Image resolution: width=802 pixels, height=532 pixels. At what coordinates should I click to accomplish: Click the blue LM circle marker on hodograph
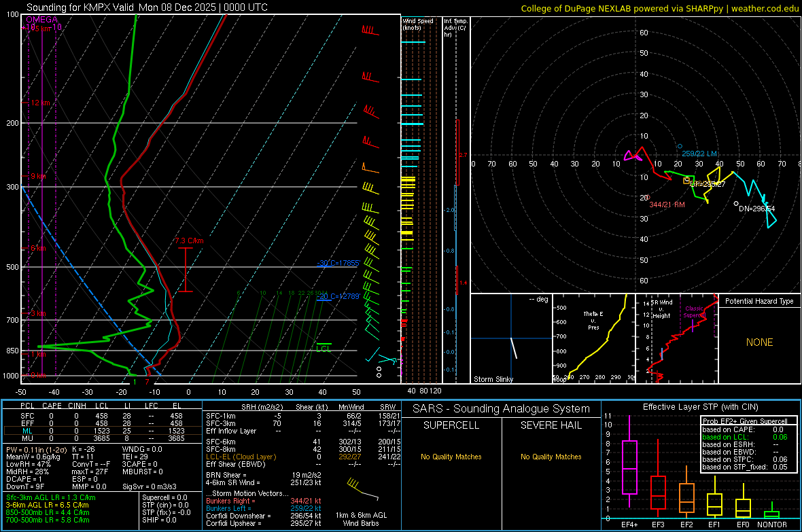pyautogui.click(x=680, y=146)
